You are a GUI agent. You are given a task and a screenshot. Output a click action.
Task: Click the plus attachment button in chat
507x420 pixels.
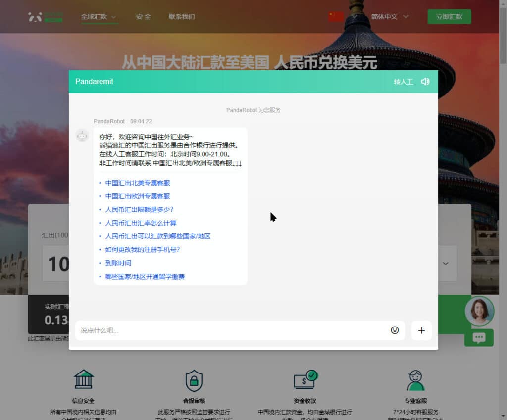pyautogui.click(x=421, y=330)
